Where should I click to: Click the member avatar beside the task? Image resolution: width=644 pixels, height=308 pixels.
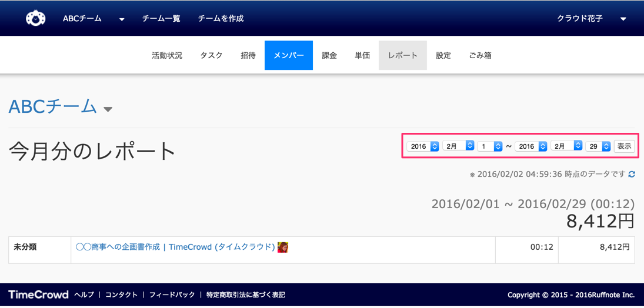click(x=283, y=247)
